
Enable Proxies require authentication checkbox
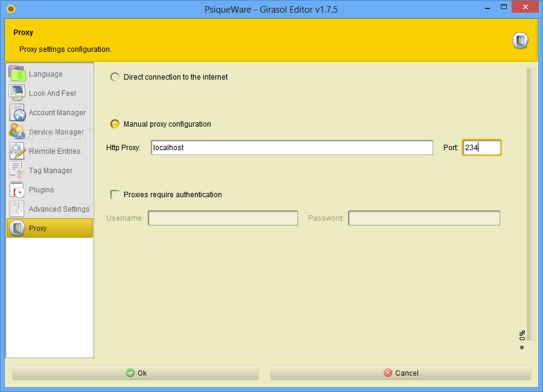pyautogui.click(x=115, y=195)
